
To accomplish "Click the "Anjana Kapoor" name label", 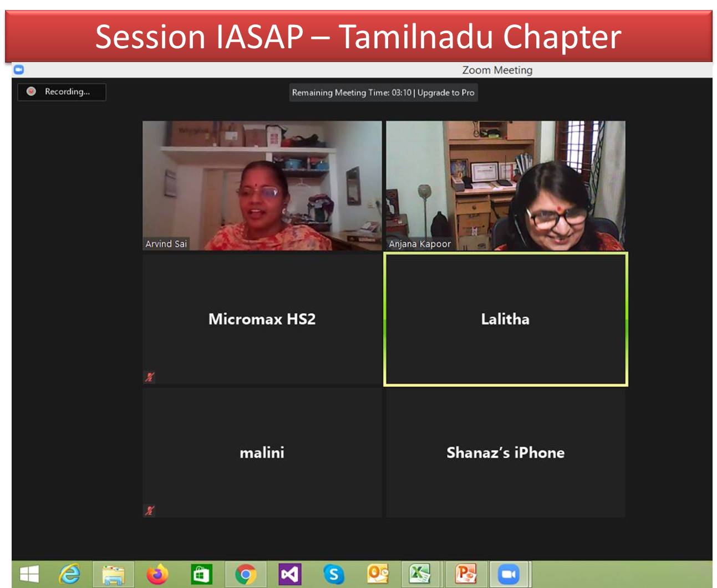I will (420, 244).
